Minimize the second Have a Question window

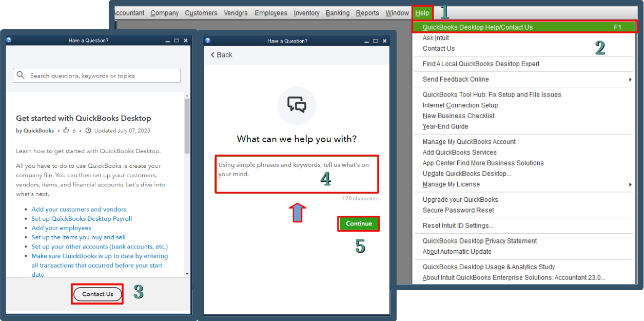click(x=366, y=41)
